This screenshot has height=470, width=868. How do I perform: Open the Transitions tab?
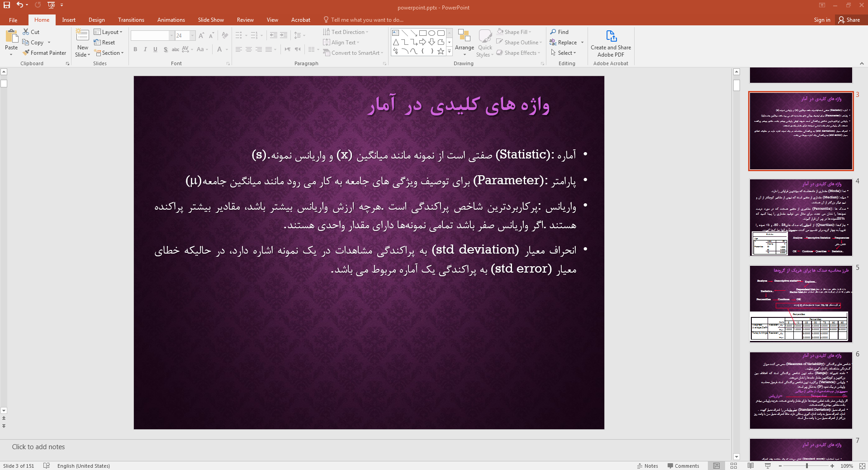[x=131, y=20]
